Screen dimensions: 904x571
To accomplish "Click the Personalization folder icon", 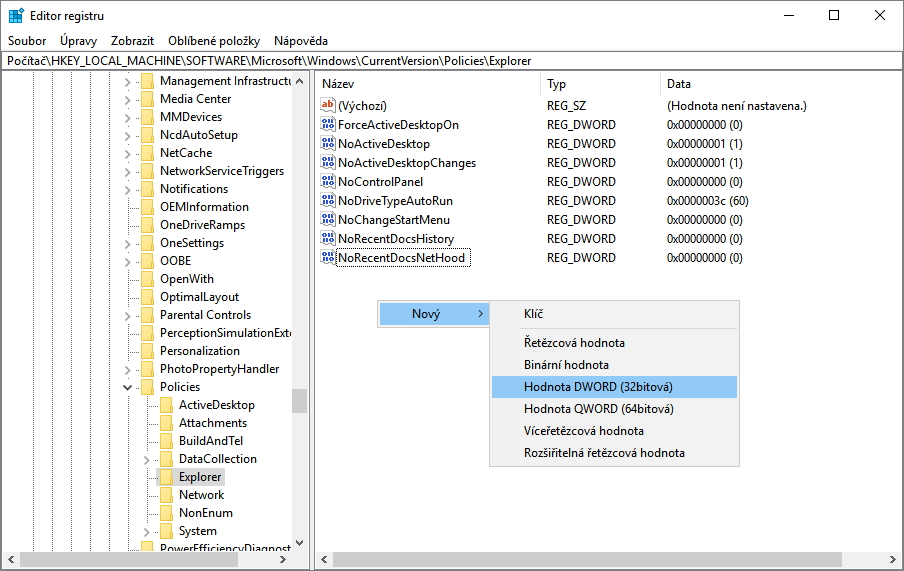I will pos(148,351).
